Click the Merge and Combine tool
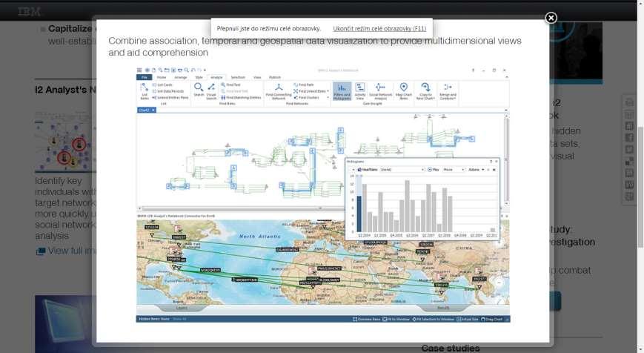Image resolution: width=644 pixels, height=353 pixels. pos(448,91)
